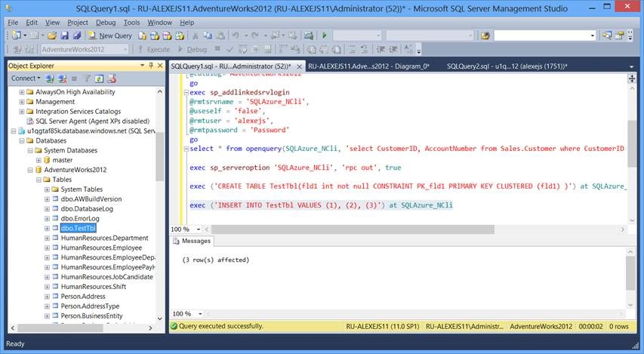The height and width of the screenshot is (354, 644).
Task: Open the Object Explorer window position arrow
Action: point(142,66)
